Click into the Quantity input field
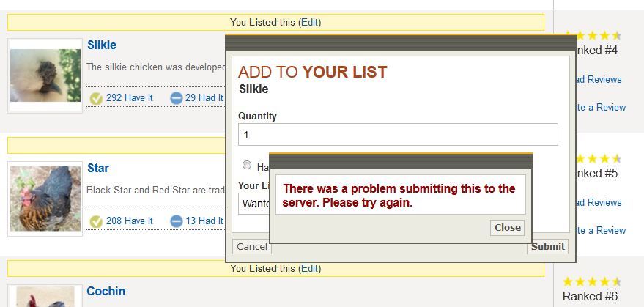This screenshot has width=644, height=307. (398, 135)
